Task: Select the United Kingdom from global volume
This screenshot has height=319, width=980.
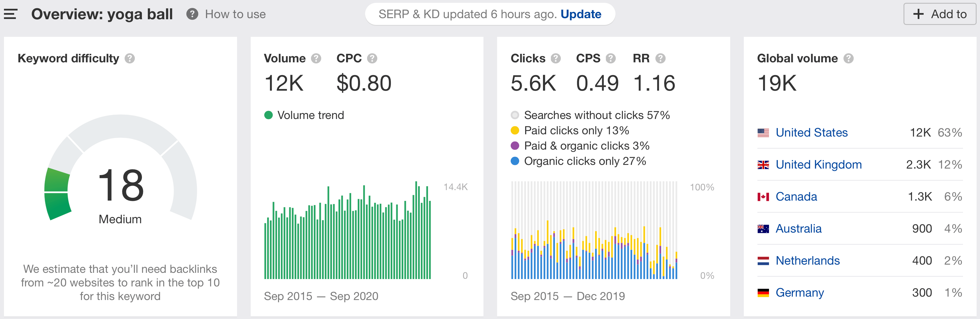Action: pos(817,165)
